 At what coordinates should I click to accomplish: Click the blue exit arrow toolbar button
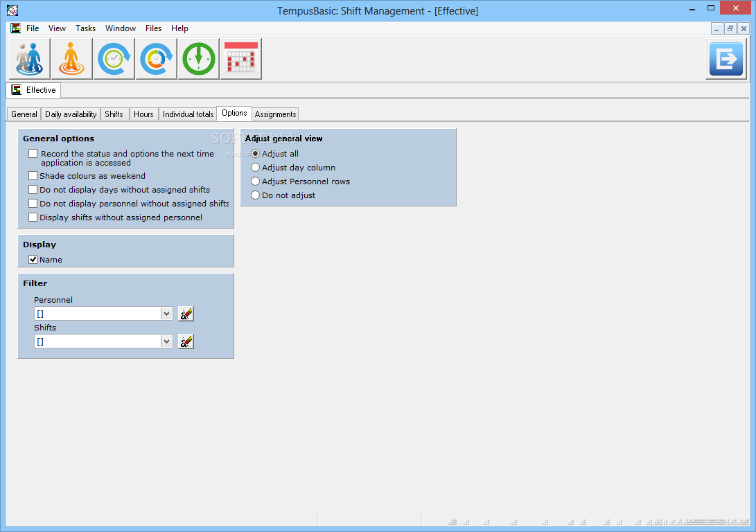coord(726,59)
